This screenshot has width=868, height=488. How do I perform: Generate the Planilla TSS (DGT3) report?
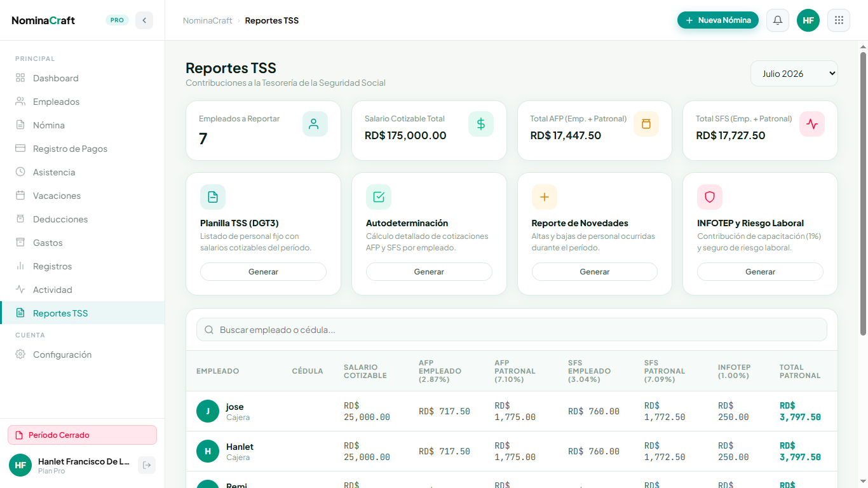click(263, 271)
